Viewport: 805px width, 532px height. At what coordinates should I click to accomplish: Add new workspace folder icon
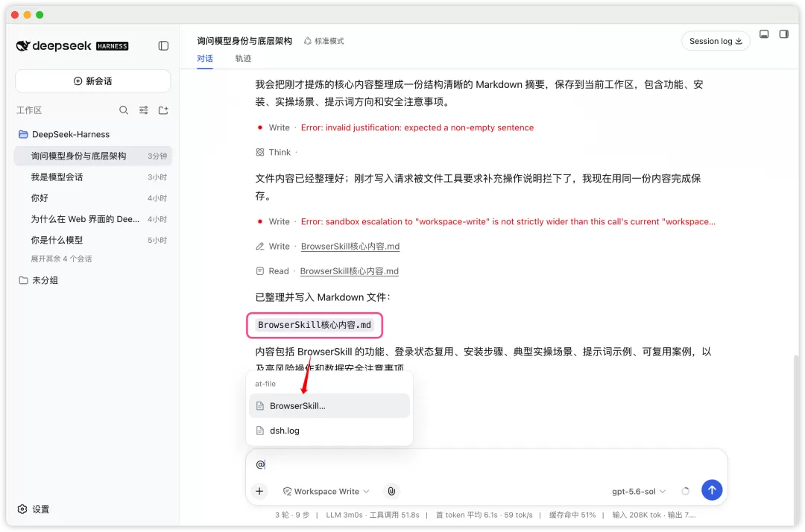click(163, 110)
